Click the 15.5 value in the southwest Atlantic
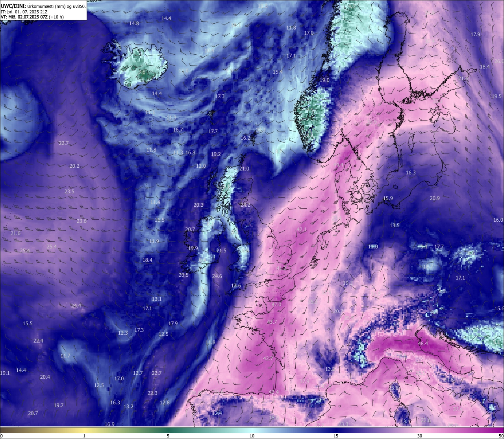 coord(28,324)
